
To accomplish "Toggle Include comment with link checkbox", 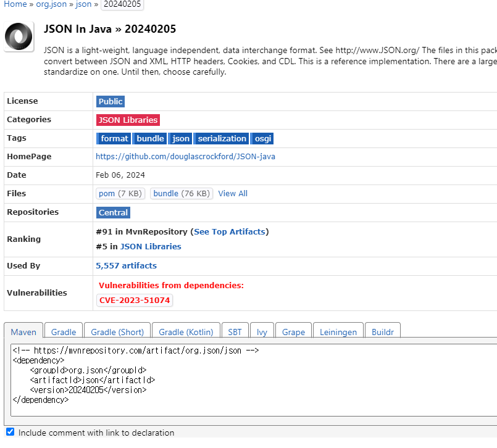I will pyautogui.click(x=10, y=432).
